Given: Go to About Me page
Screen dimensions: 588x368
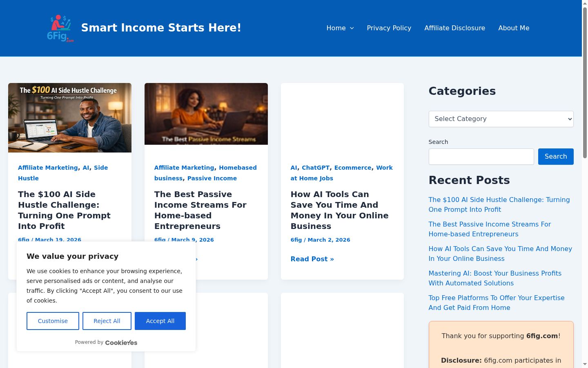Looking at the screenshot, I should pyautogui.click(x=514, y=28).
